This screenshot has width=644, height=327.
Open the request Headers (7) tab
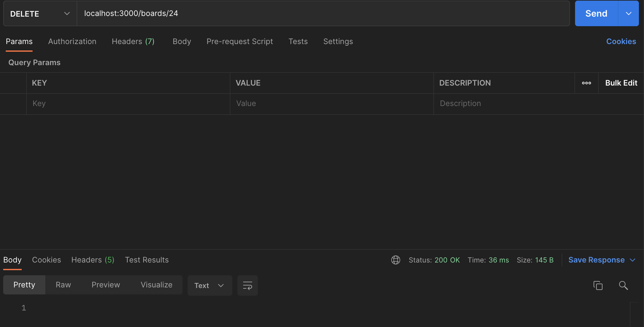[x=133, y=42]
